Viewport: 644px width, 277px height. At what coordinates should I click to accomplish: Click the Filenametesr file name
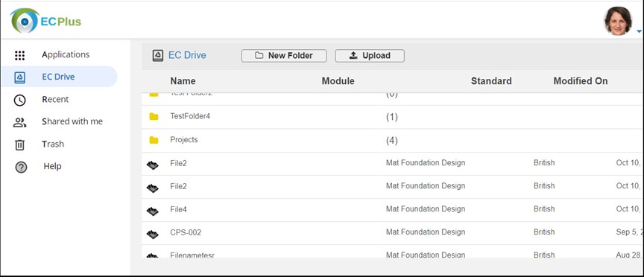pyautogui.click(x=192, y=255)
